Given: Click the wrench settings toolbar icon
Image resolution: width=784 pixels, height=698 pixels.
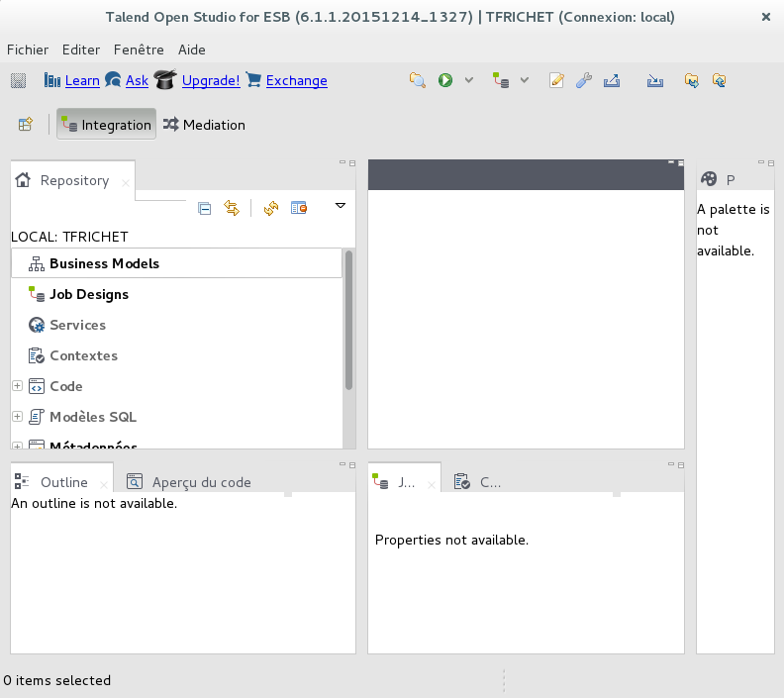Looking at the screenshot, I should tap(583, 80).
